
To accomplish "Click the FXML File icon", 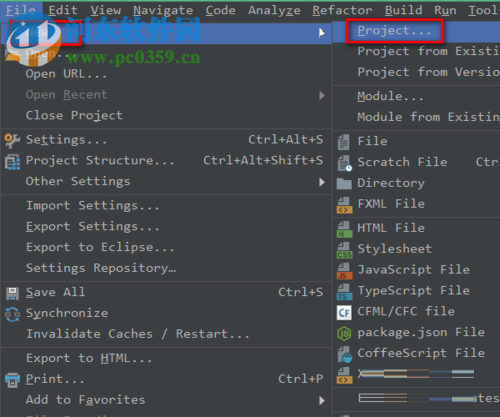I will point(344,205).
